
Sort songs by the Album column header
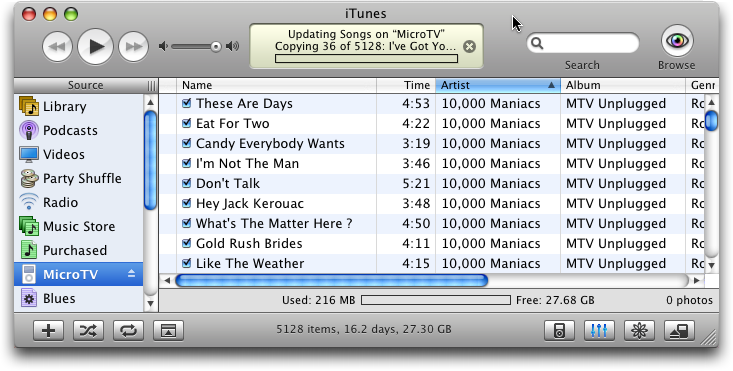(623, 86)
